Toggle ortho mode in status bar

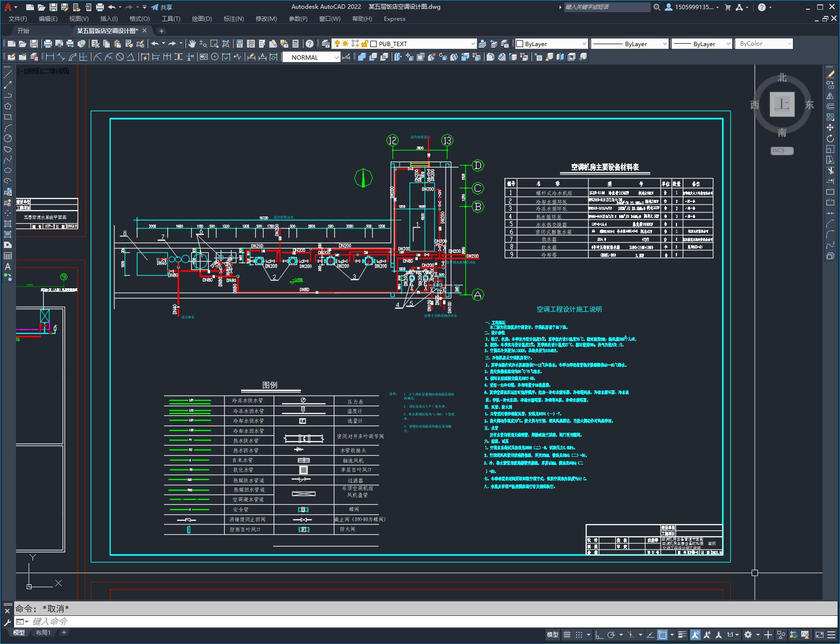pos(599,634)
